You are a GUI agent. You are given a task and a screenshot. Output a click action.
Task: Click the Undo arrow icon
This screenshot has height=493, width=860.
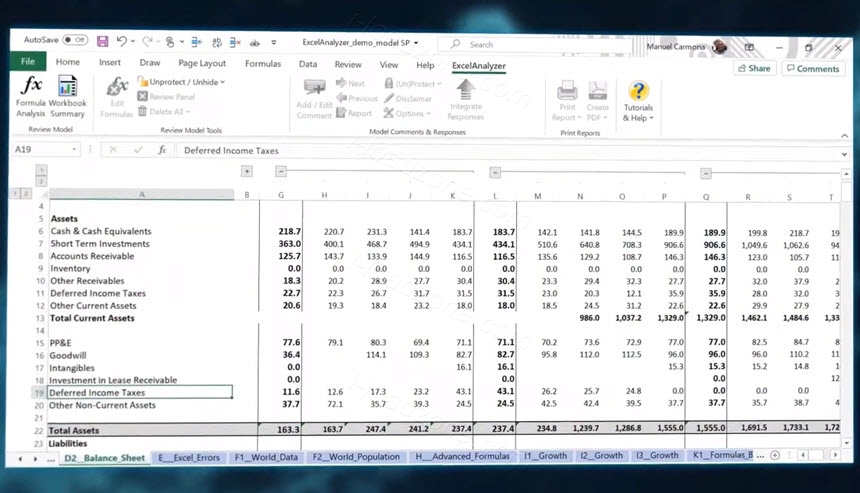[x=121, y=41]
